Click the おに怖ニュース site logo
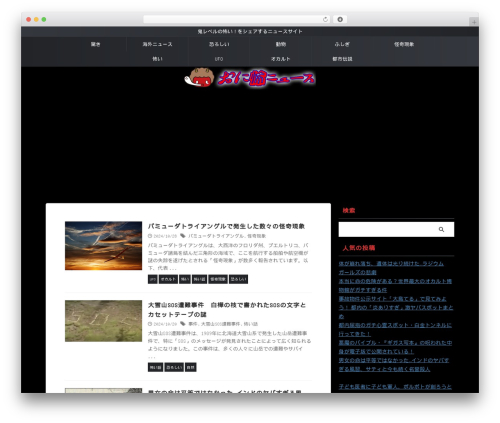Viewport: 500px width, 423px height. tap(250, 77)
